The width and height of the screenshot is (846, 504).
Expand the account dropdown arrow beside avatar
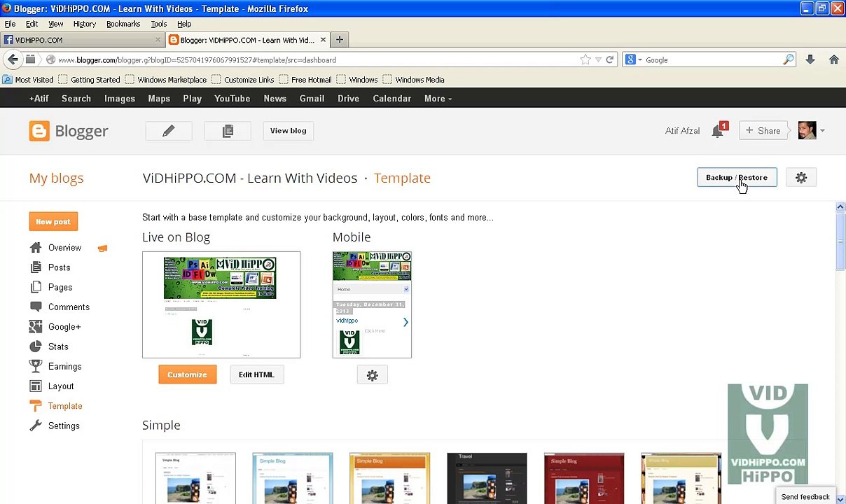pos(822,131)
